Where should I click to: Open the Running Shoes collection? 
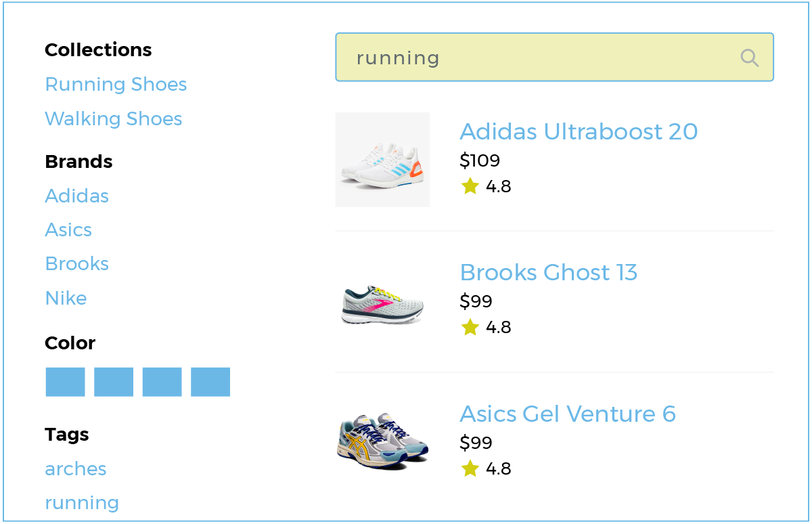pyautogui.click(x=116, y=85)
